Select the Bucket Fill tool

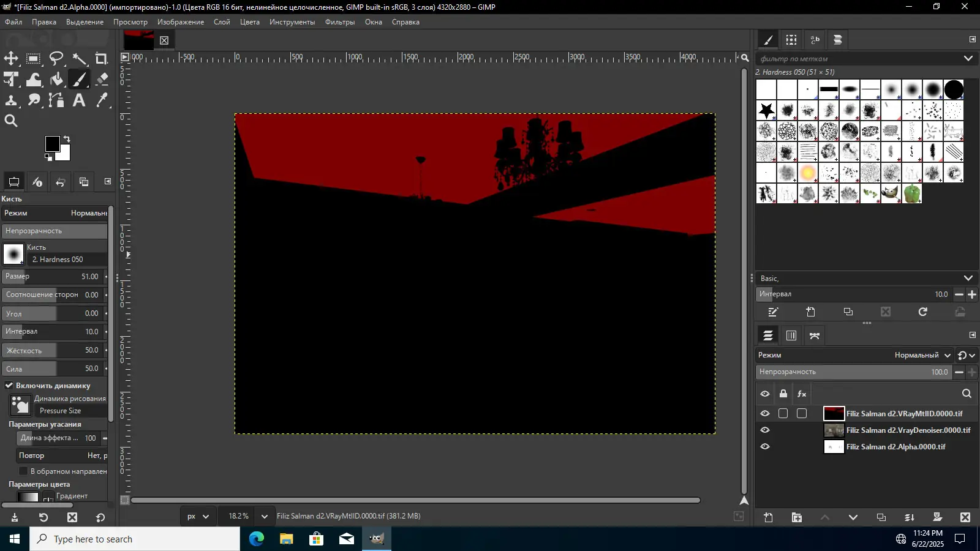click(x=56, y=80)
